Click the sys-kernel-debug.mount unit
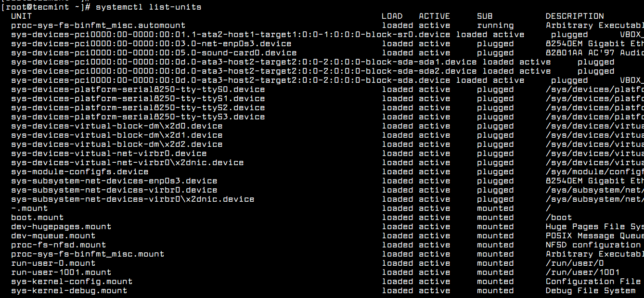 (x=69, y=291)
